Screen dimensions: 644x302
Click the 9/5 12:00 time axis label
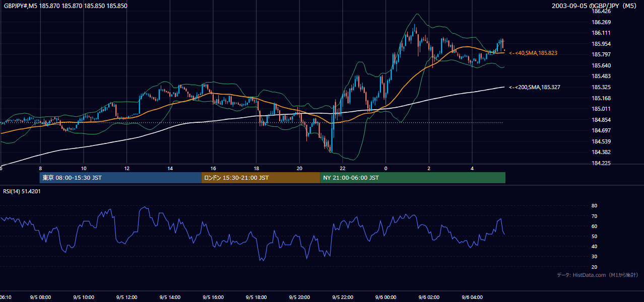point(127,297)
